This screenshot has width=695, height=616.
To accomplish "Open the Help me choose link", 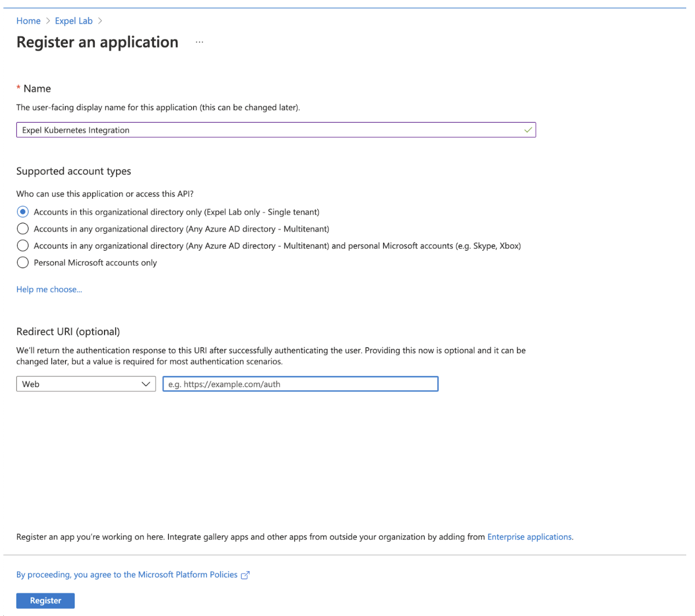I will 49,289.
